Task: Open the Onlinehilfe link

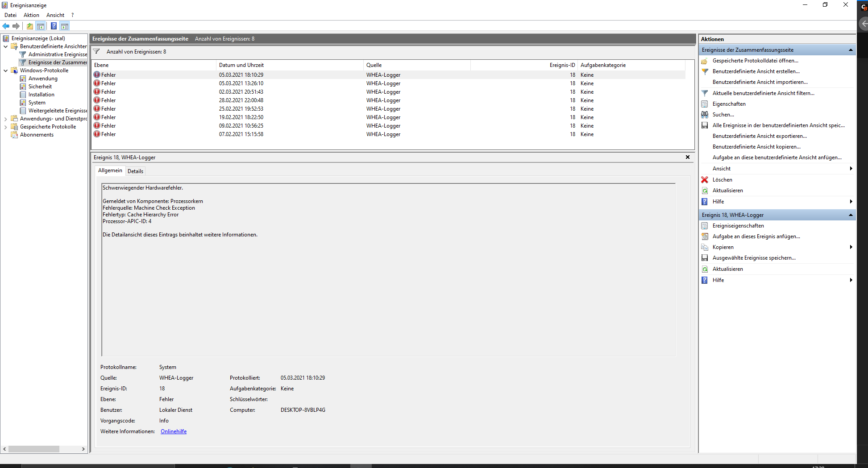Action: [174, 431]
